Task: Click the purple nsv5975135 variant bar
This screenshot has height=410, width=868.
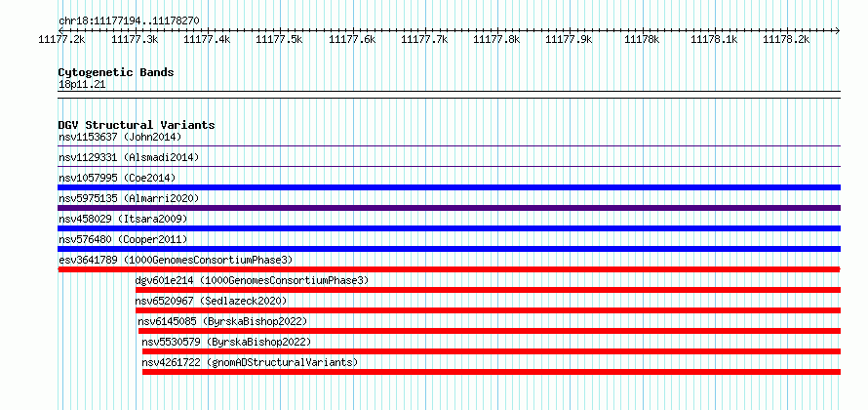Action: pyautogui.click(x=450, y=208)
